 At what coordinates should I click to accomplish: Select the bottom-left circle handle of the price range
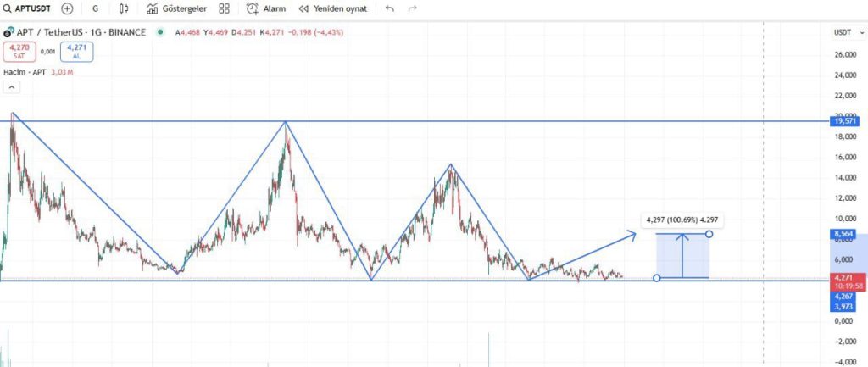coord(657,278)
